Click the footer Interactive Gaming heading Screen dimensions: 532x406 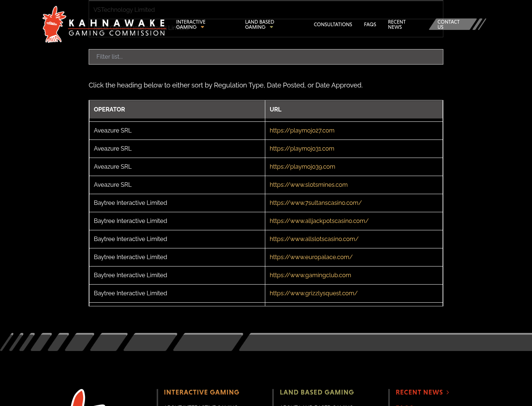click(x=201, y=392)
